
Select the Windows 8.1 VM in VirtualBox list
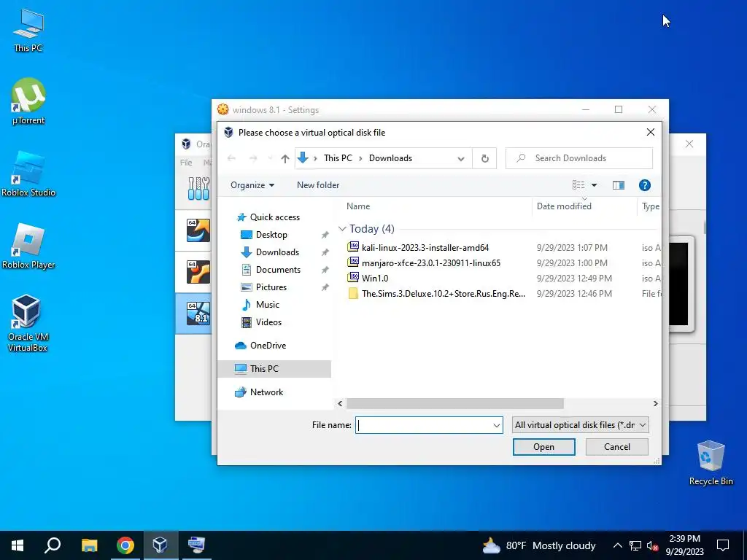pos(198,313)
